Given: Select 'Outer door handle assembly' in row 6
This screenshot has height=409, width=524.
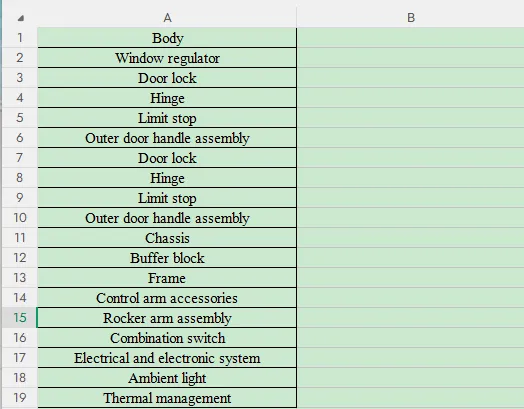Looking at the screenshot, I should 167,138.
